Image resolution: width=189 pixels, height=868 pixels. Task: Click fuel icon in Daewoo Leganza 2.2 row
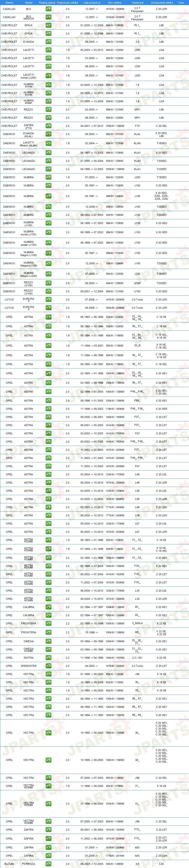(49, 169)
